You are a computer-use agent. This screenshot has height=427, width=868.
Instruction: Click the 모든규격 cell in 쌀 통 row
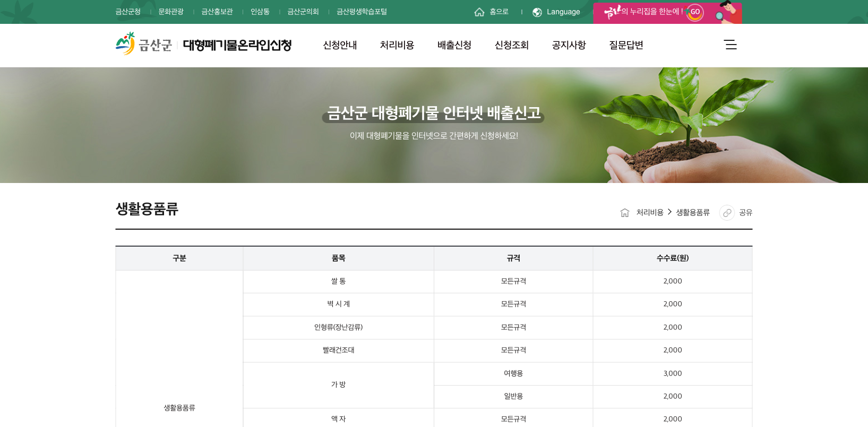click(x=513, y=281)
